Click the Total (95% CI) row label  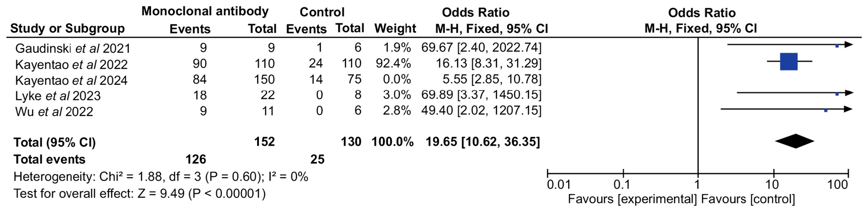click(54, 142)
